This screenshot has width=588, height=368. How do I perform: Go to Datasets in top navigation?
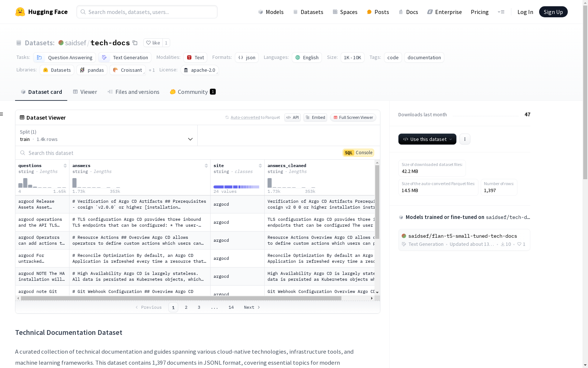click(308, 12)
